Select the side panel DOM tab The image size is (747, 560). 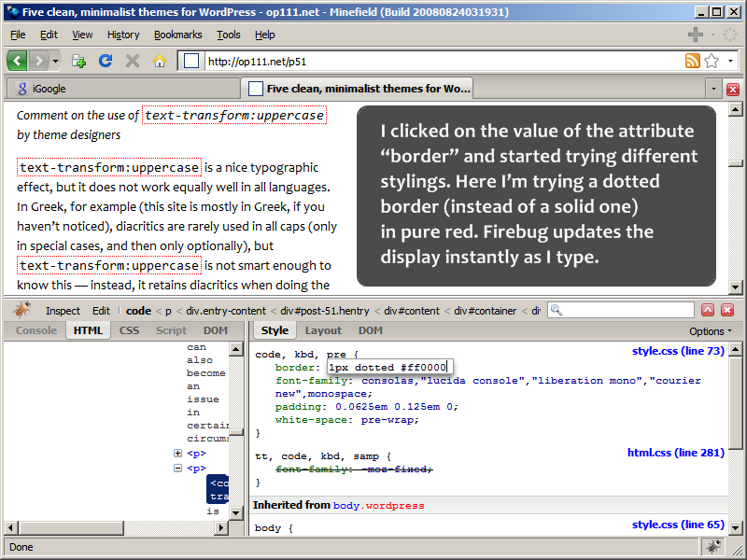370,330
